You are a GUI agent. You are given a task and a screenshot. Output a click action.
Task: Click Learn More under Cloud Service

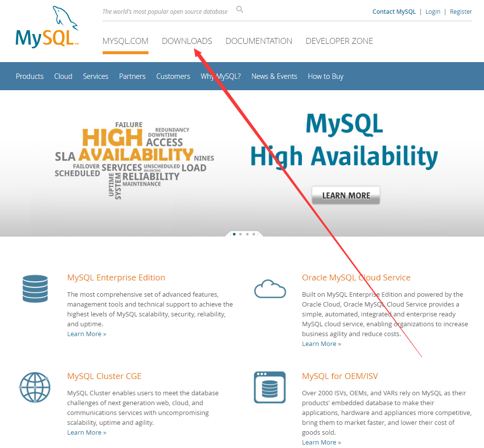[322, 344]
